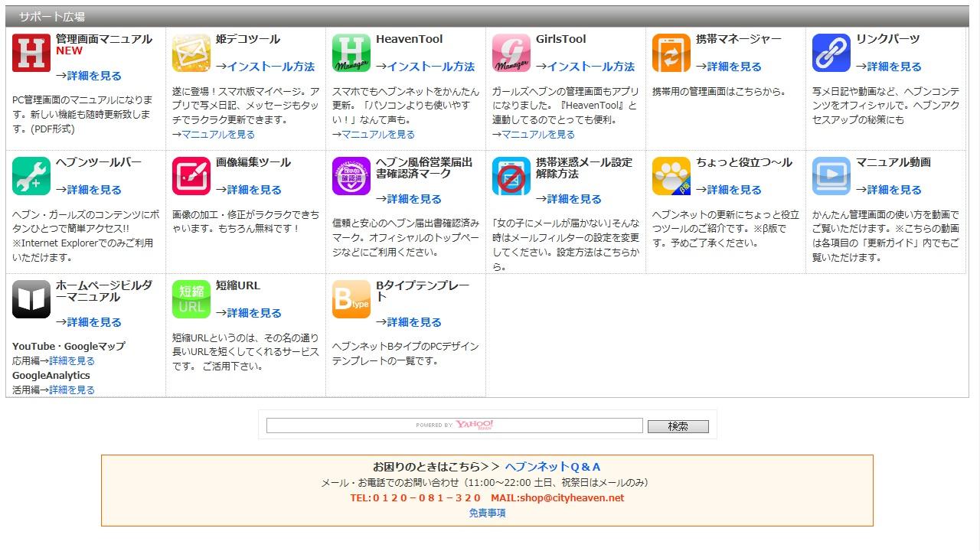Viewport: 980px width, 551px height.
Task: Click the green 短縮URL icon
Action: pyautogui.click(x=191, y=299)
